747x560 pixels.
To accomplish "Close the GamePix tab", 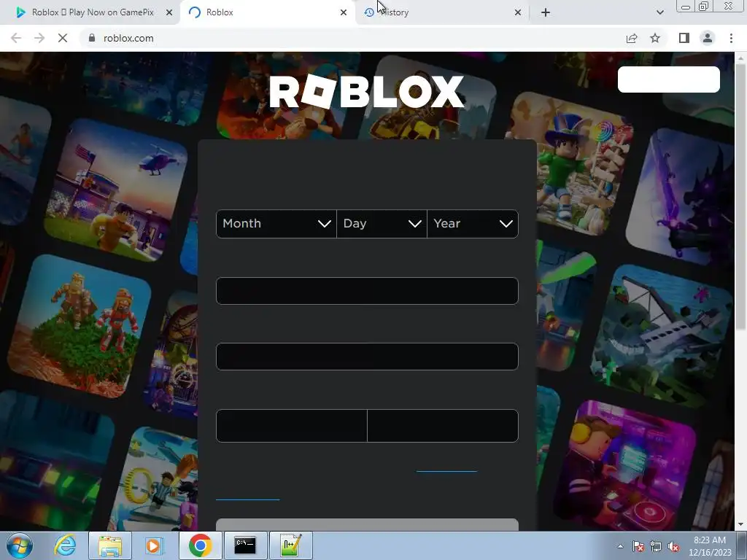I will (x=169, y=13).
